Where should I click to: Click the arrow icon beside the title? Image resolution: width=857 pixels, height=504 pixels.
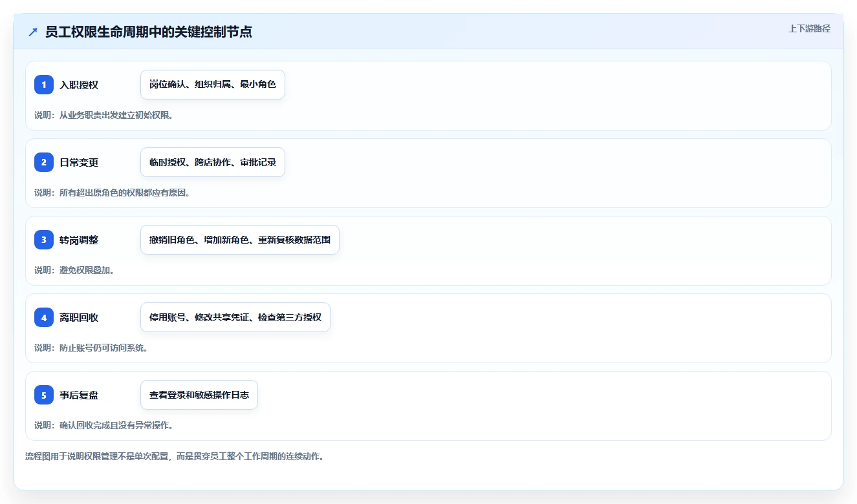pyautogui.click(x=32, y=32)
